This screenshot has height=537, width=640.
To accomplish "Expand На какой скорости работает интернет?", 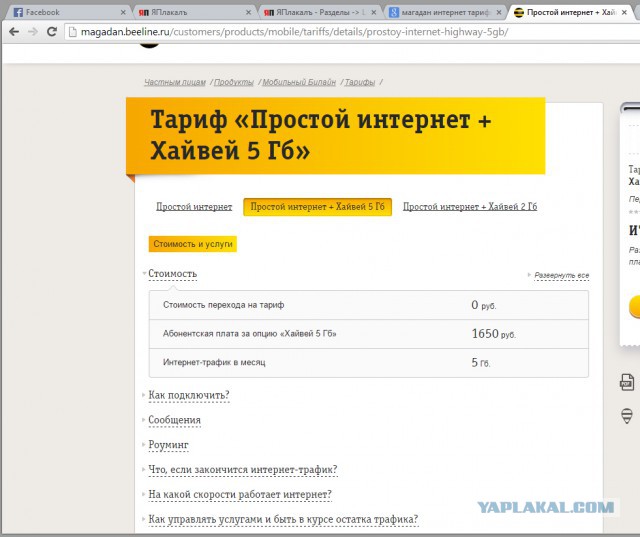I will [240, 495].
